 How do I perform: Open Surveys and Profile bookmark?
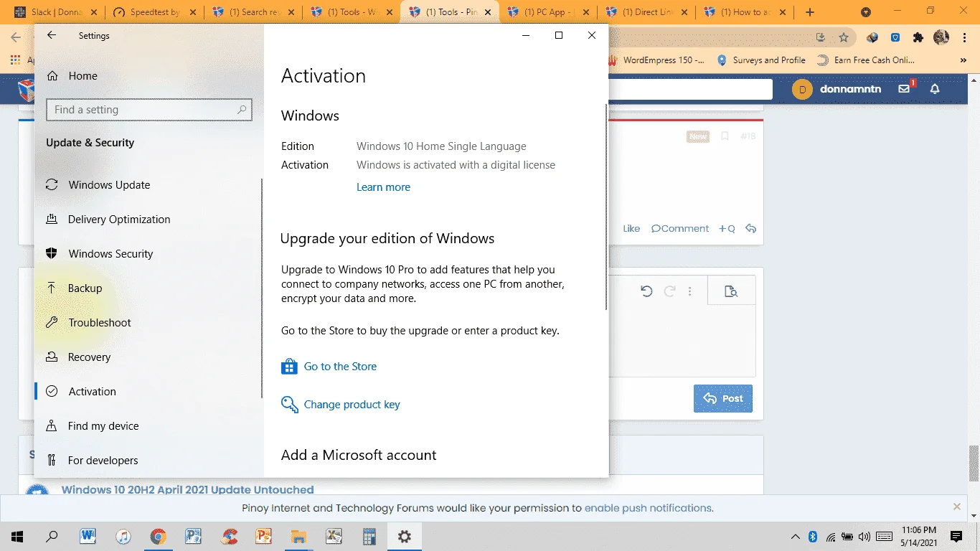click(760, 60)
